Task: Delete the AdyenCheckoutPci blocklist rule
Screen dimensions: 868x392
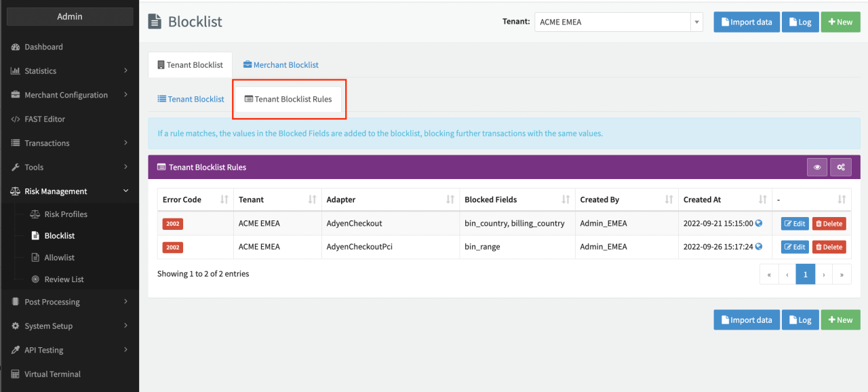Action: [829, 247]
